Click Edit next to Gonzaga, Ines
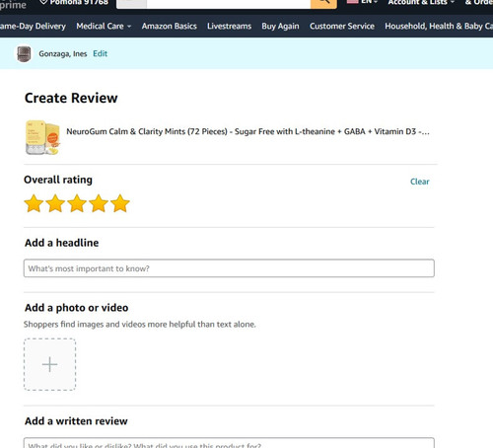 point(100,53)
